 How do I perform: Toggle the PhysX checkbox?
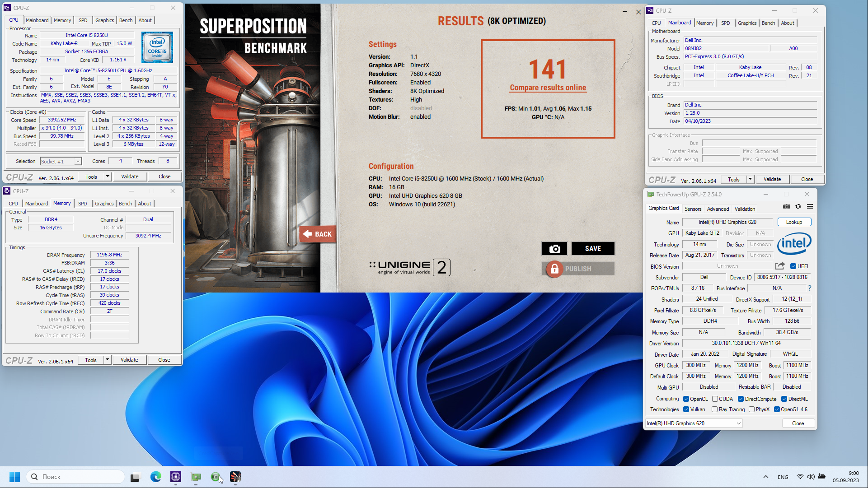pos(751,409)
